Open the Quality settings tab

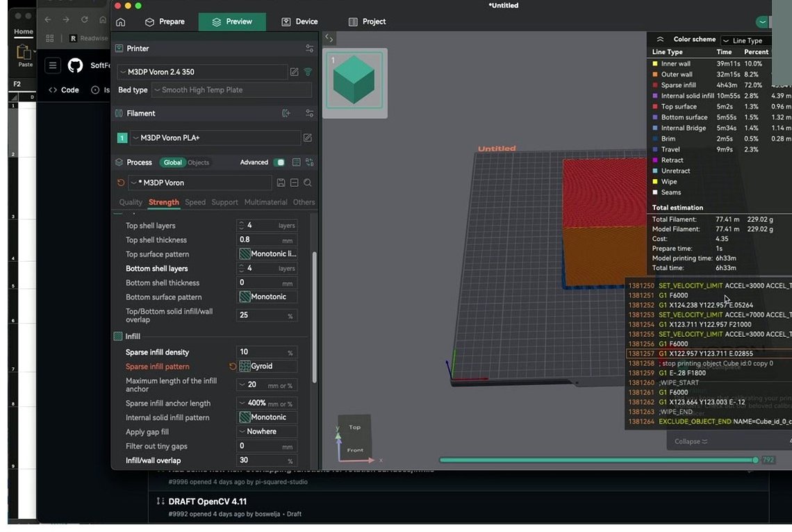click(x=131, y=202)
